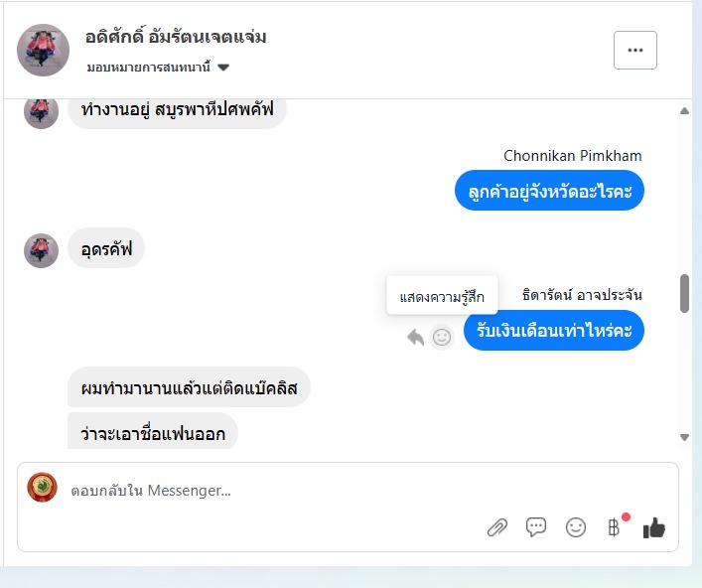This screenshot has width=702, height=588.
Task: Click the chat scrollbar thumb
Action: [x=684, y=293]
